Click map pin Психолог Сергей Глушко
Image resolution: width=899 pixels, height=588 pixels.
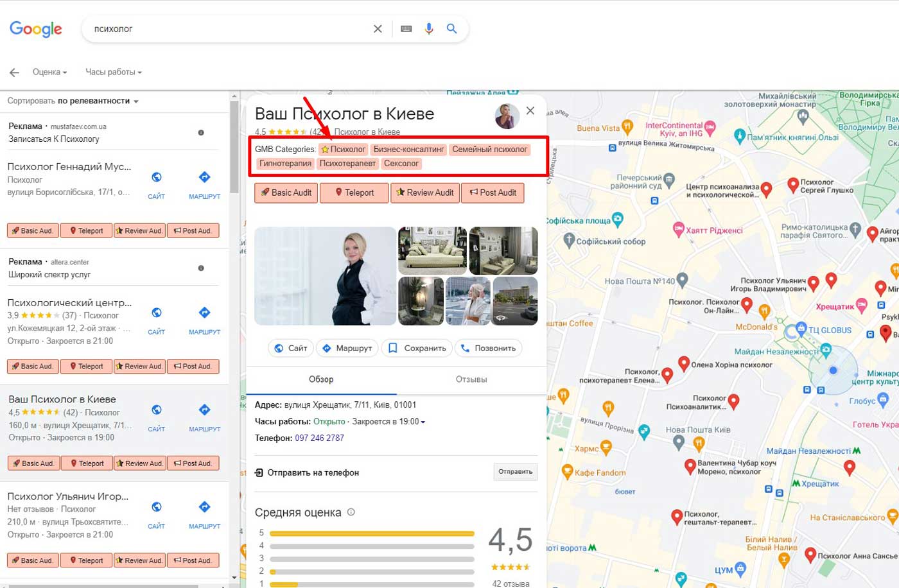click(793, 185)
